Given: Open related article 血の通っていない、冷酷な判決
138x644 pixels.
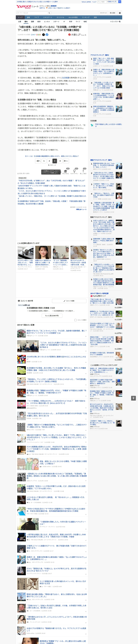Looking at the screenshot, I should [x=52, y=197].
